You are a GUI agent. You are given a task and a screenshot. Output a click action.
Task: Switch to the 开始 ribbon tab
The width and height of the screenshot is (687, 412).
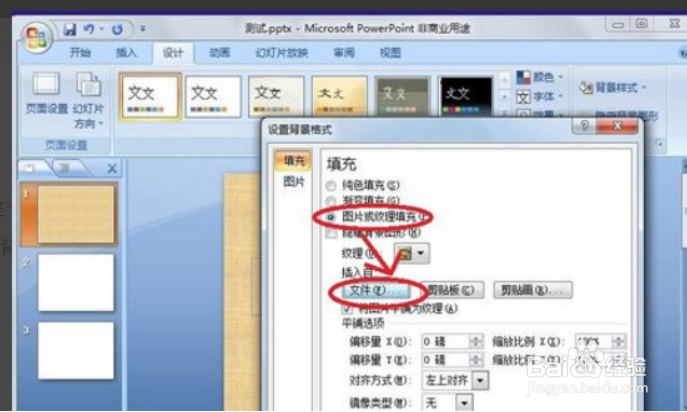[80, 53]
